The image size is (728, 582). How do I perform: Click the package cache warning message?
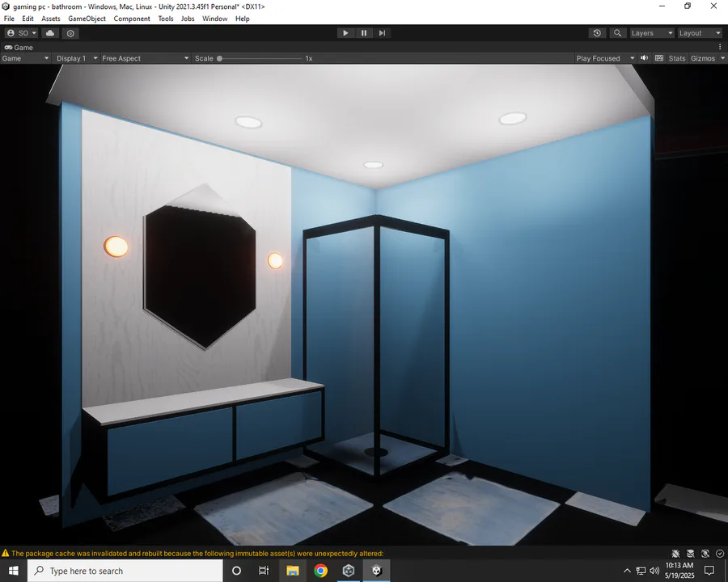(x=197, y=553)
